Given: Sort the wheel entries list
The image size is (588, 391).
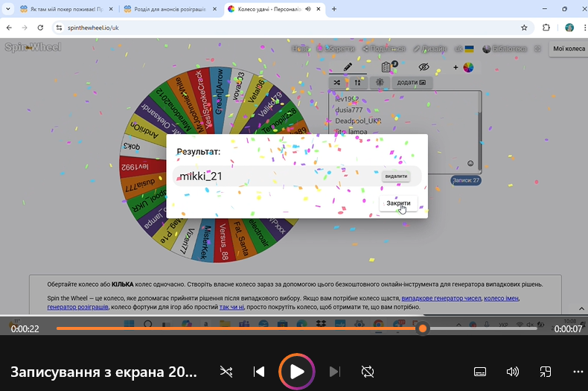Looking at the screenshot, I should click(x=358, y=82).
